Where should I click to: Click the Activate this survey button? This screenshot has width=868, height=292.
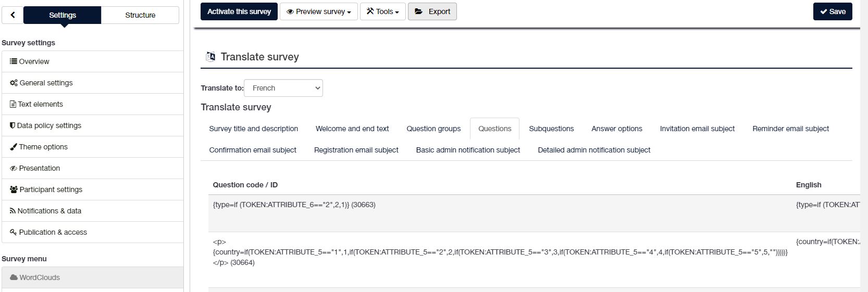[x=239, y=11]
